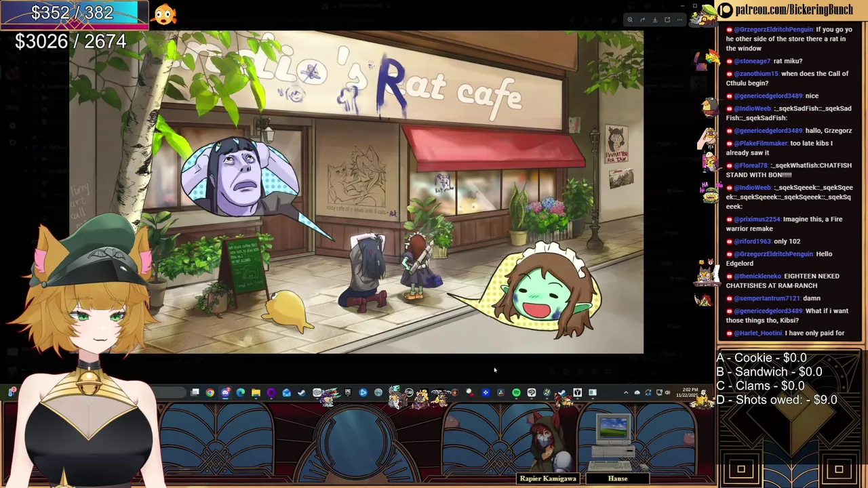Launch Google Chrome from the taskbar
This screenshot has height=488, width=868.
[210, 392]
